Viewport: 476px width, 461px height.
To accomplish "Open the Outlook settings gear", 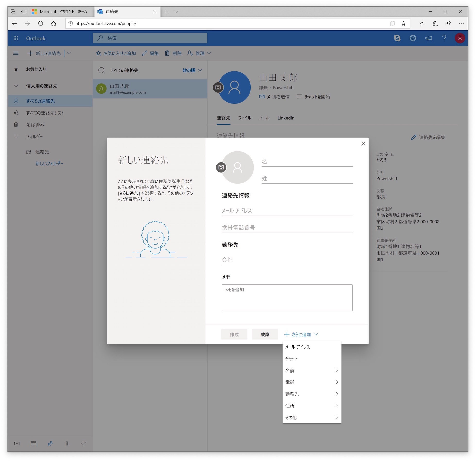I will [413, 38].
